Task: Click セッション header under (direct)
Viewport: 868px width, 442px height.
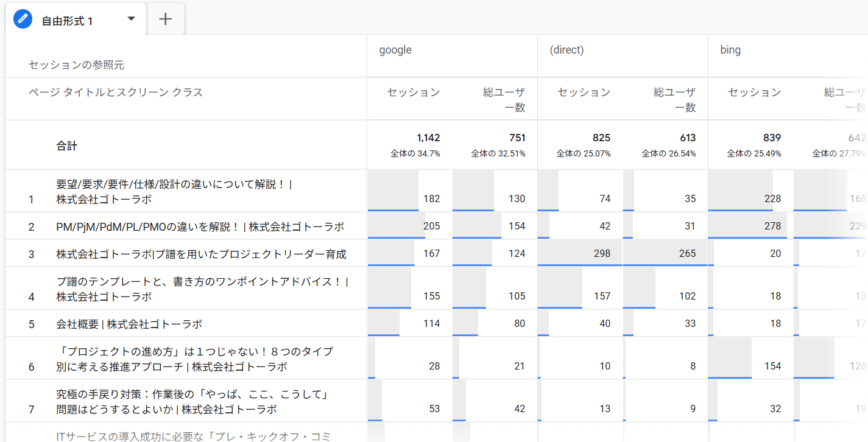Action: coord(584,93)
